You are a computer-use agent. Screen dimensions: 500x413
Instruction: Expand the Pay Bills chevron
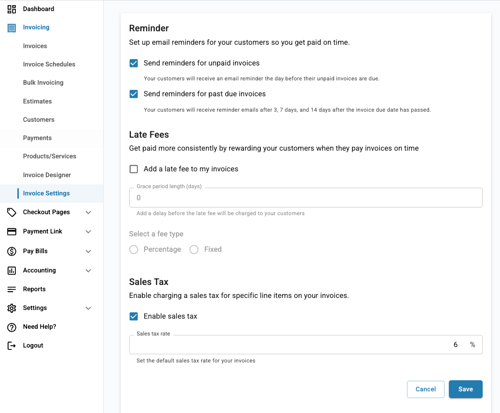coord(88,251)
